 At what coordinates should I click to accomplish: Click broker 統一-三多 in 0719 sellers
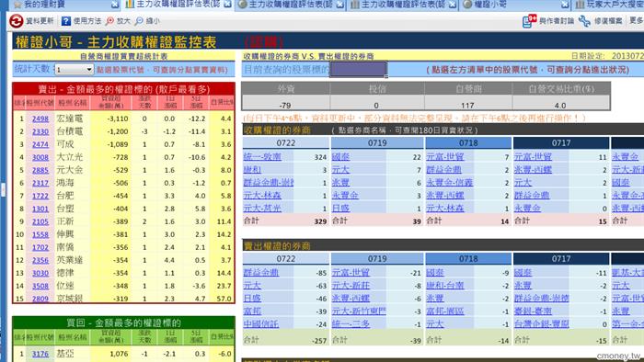[x=351, y=324]
